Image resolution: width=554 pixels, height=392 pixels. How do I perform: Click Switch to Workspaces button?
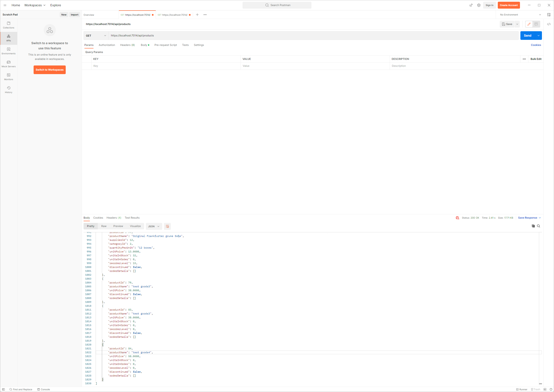tap(50, 70)
